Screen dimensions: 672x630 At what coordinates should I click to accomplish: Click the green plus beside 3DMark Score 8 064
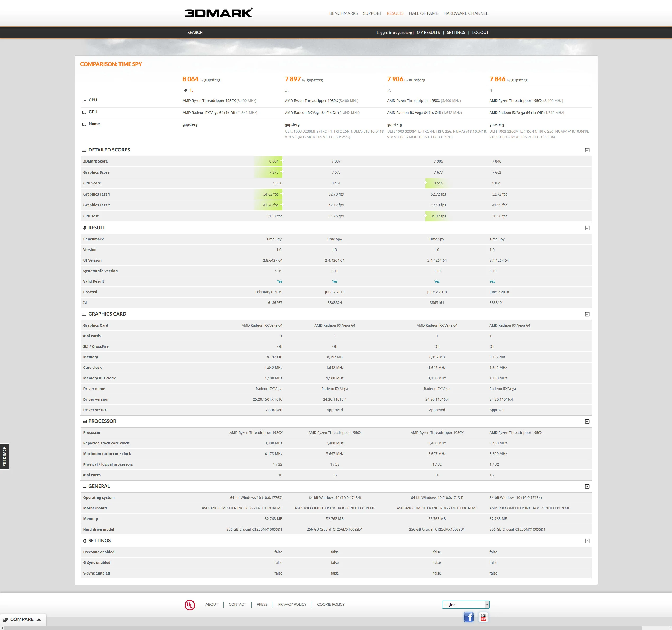coord(282,161)
